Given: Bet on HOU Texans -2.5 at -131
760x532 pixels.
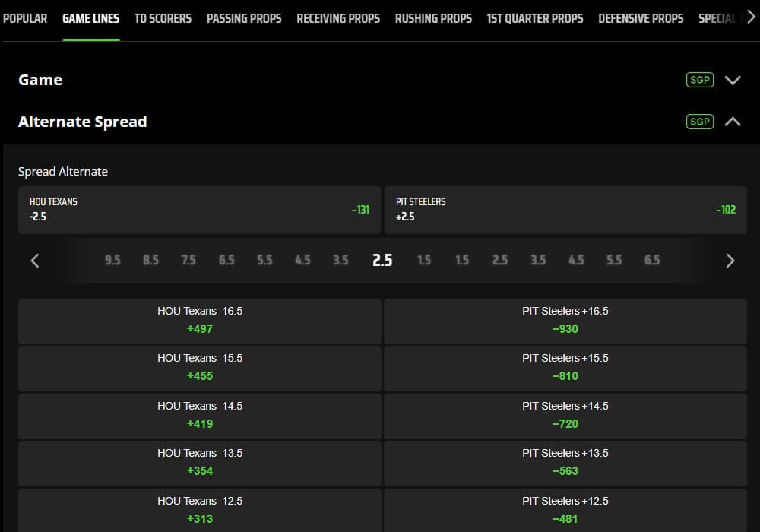Looking at the screenshot, I should tap(199, 211).
